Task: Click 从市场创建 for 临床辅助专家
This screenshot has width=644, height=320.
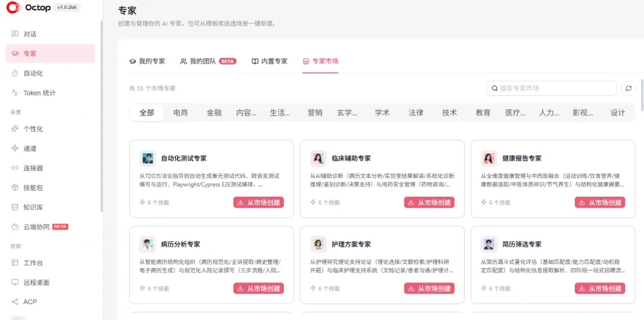Action: [x=429, y=202]
